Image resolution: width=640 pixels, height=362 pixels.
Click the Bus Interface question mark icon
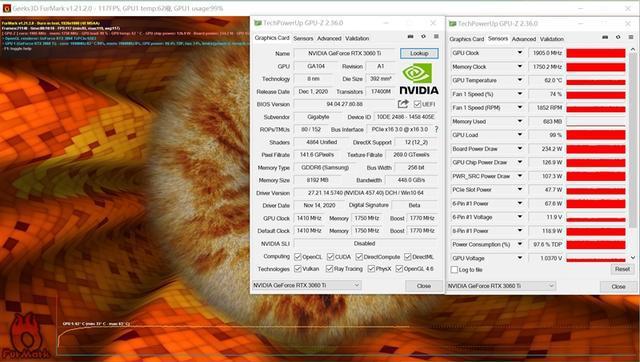click(436, 129)
